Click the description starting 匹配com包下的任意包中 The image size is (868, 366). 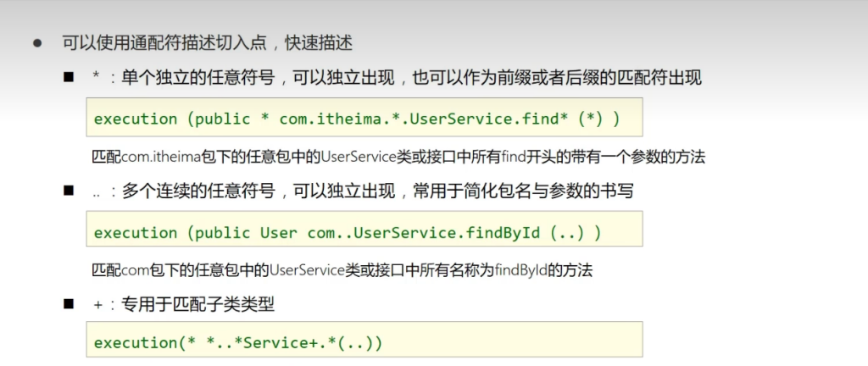pos(342,270)
